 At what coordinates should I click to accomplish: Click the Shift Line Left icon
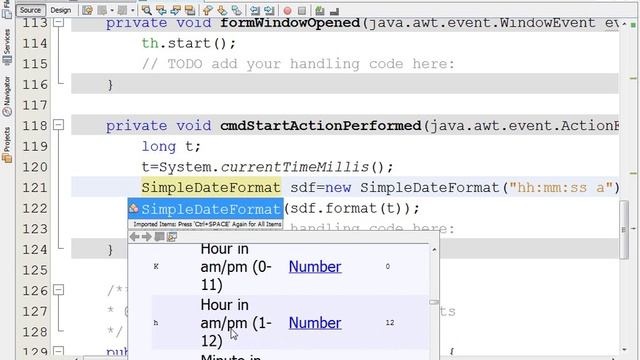coord(255,10)
